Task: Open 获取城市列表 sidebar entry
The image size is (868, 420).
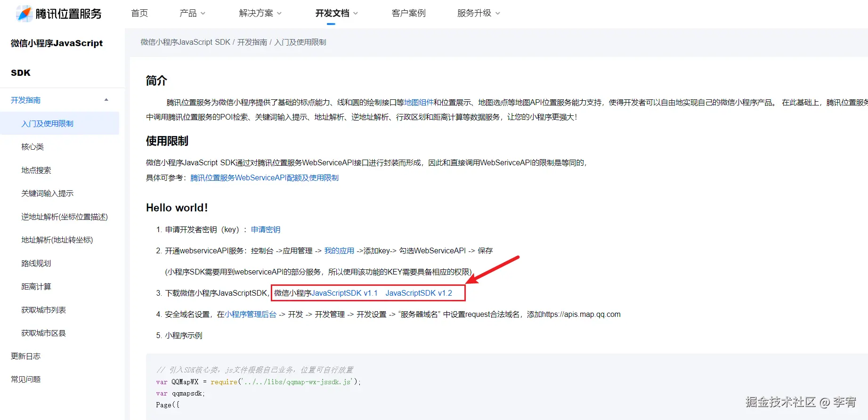Action: [x=43, y=310]
